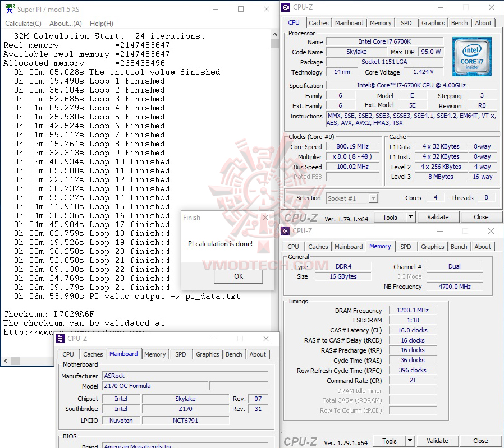Click the Super PI horizontal scrollbar thumb
Viewport: 504px width, 448px height.
(x=15, y=361)
